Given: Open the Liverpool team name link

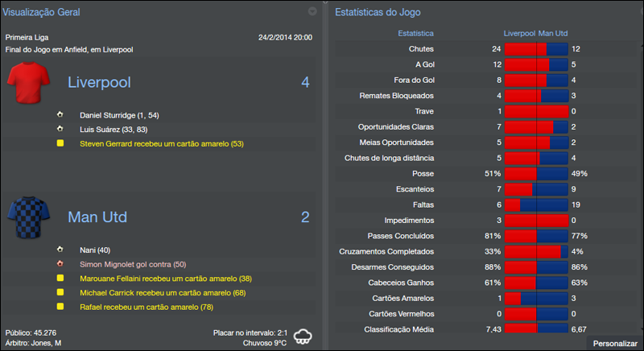Looking at the screenshot, I should point(99,82).
